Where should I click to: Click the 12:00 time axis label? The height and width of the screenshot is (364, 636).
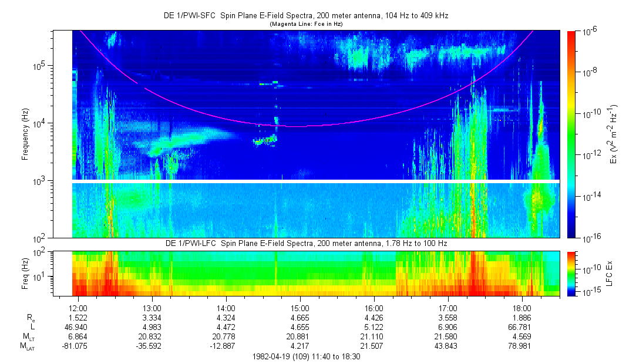[78, 308]
